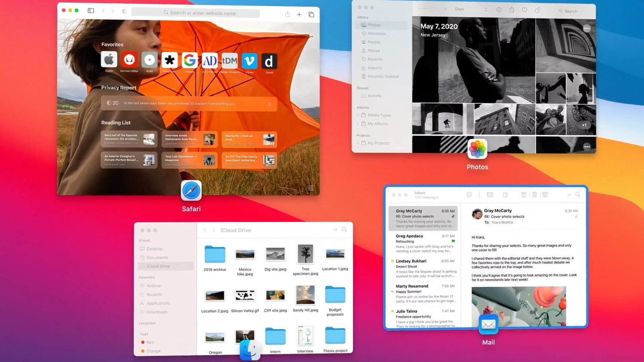Click the Share icon in the Safari toolbar

[287, 14]
